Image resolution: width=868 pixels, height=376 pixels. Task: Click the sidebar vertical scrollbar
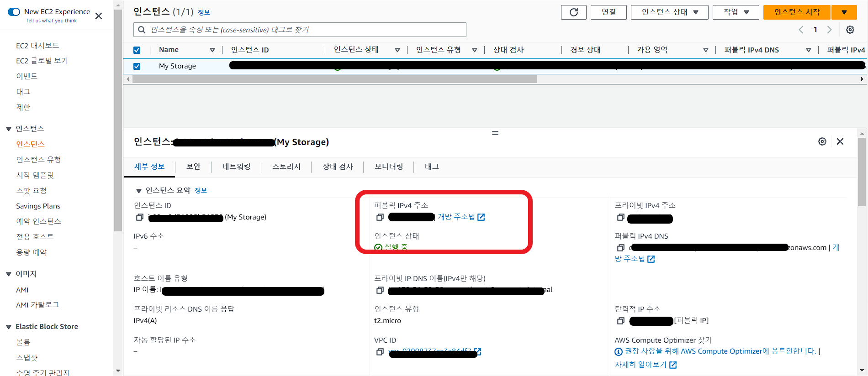coord(118,120)
